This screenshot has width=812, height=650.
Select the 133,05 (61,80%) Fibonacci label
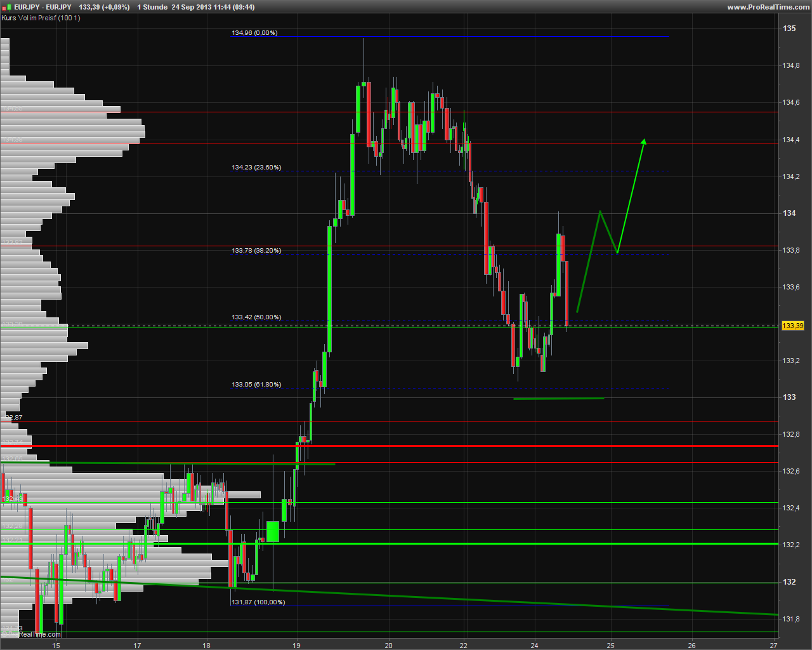256,385
